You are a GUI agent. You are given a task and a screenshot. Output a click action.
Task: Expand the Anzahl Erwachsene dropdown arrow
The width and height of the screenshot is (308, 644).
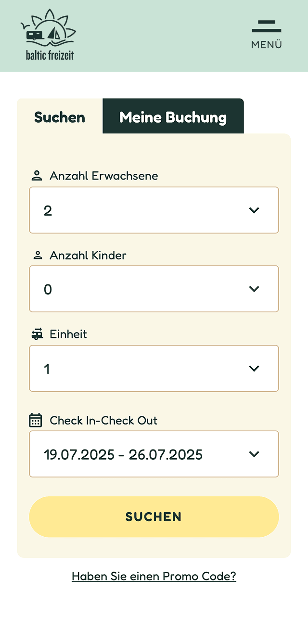pyautogui.click(x=254, y=210)
